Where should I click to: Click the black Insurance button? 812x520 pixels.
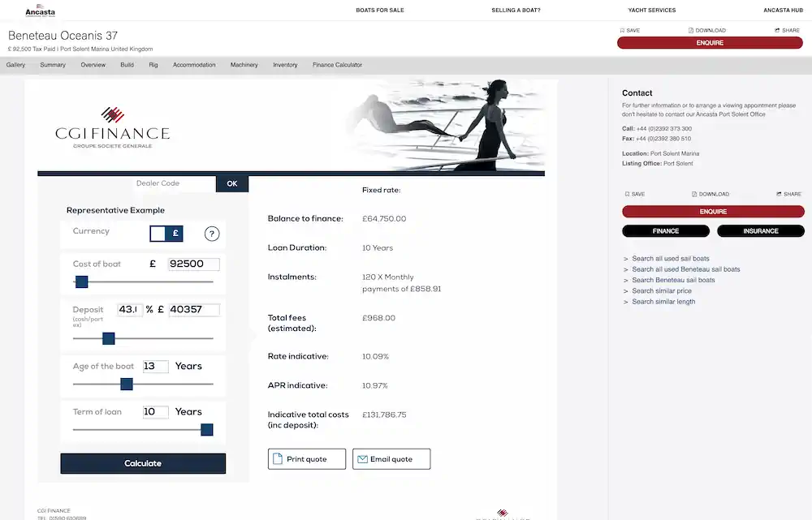[761, 231]
